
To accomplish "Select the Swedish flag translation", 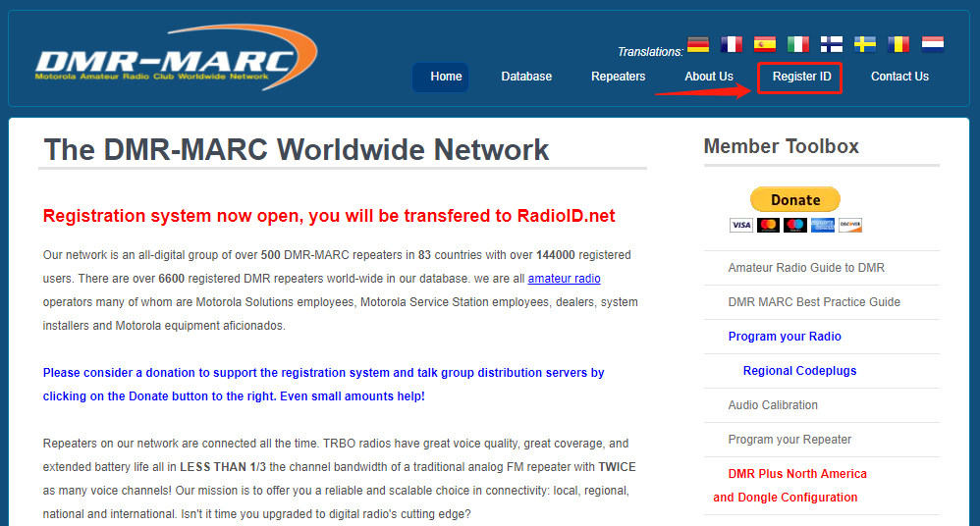I will (865, 44).
